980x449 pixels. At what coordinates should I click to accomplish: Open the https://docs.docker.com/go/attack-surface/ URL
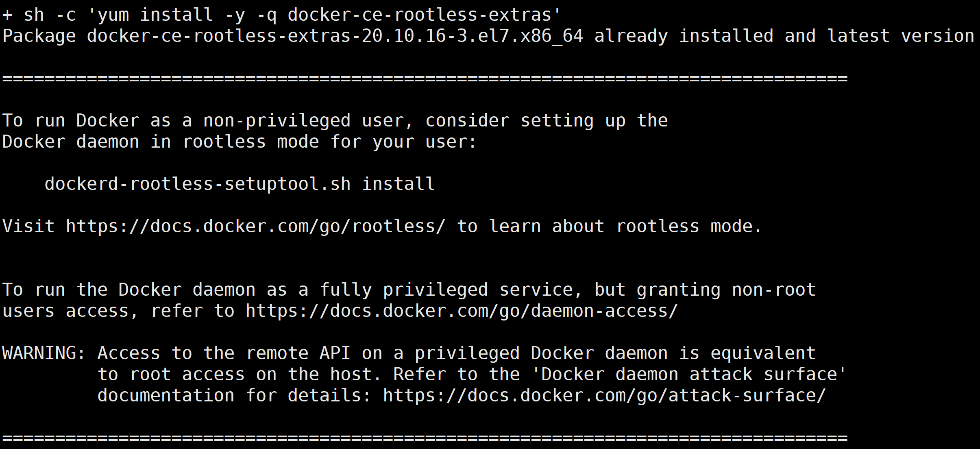point(604,396)
